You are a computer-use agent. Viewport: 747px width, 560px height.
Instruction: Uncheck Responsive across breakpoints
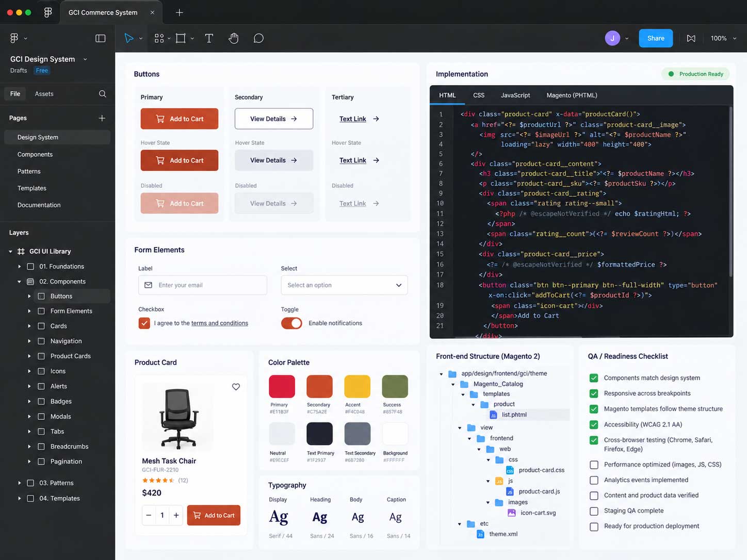point(594,393)
